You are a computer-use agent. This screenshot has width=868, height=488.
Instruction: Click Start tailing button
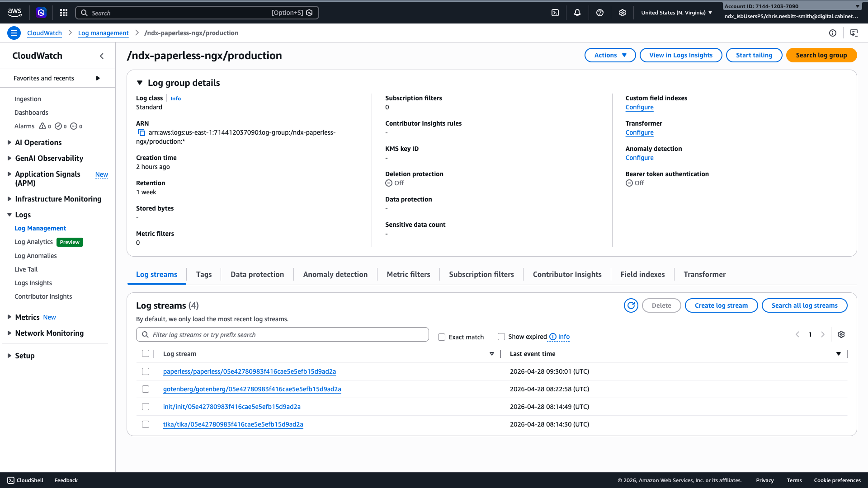tap(754, 55)
